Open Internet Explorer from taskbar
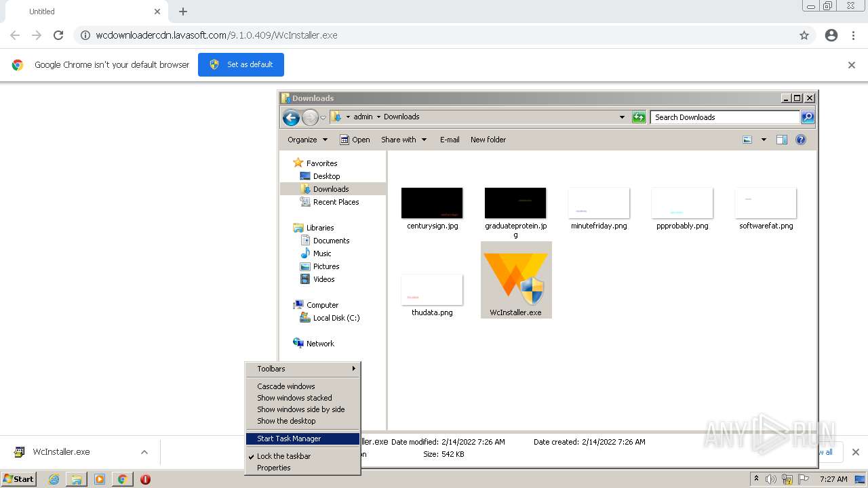The width and height of the screenshot is (868, 488). click(54, 479)
